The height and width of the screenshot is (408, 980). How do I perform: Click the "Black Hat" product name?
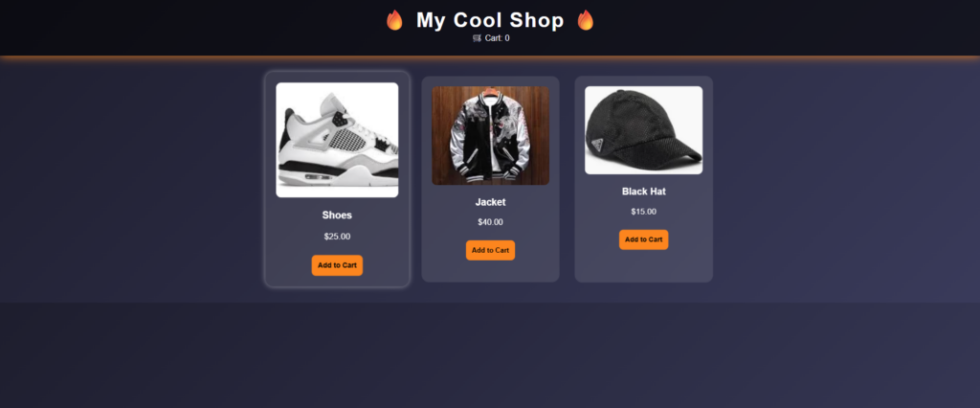(644, 192)
